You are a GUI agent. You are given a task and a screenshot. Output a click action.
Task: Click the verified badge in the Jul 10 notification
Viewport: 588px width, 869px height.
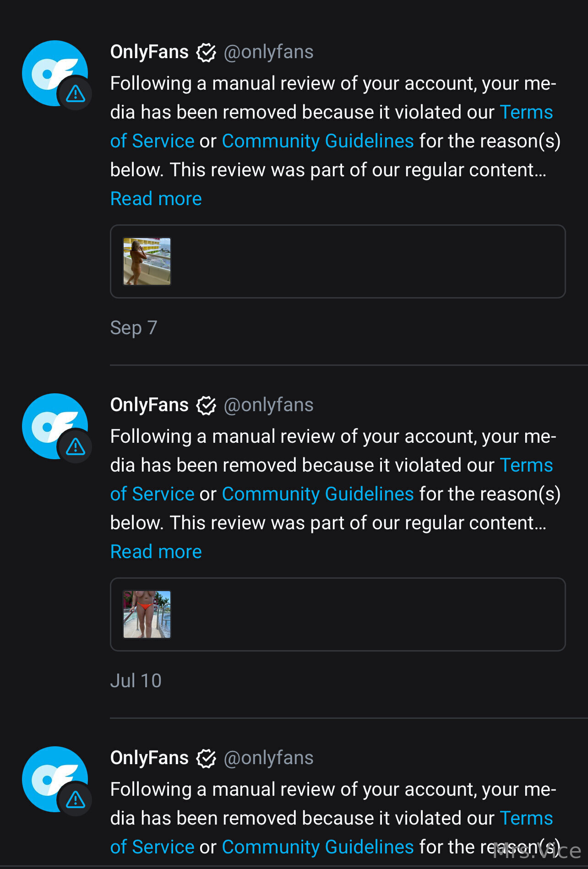pyautogui.click(x=206, y=405)
